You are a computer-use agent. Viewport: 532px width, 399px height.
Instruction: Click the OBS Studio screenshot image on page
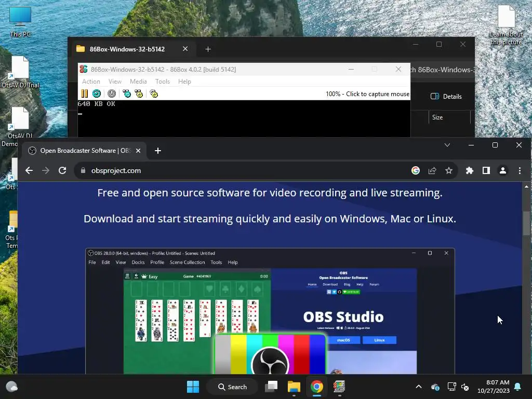pyautogui.click(x=270, y=311)
